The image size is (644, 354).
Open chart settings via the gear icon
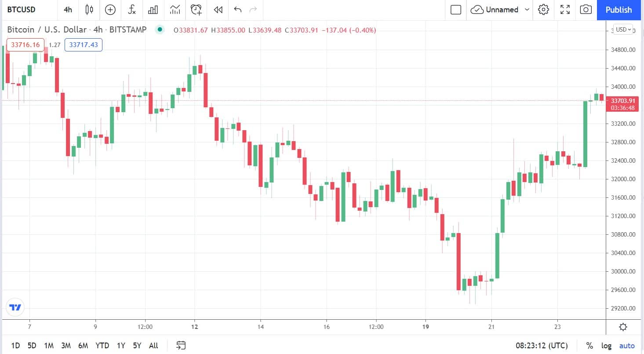[x=543, y=10]
